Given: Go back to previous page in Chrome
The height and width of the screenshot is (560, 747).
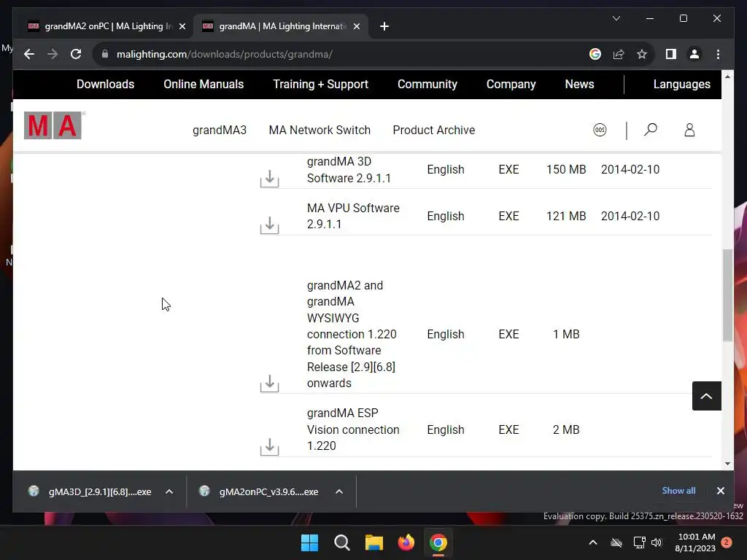Looking at the screenshot, I should (29, 54).
